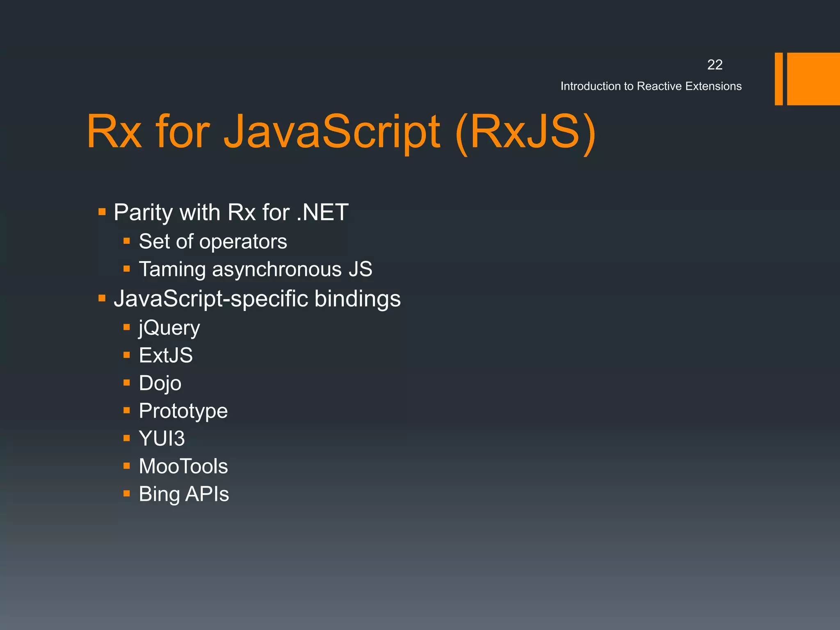Viewport: 840px width, 630px height.
Task: Click the slide title Rx for JavaScript (RxJS)
Action: coord(340,132)
